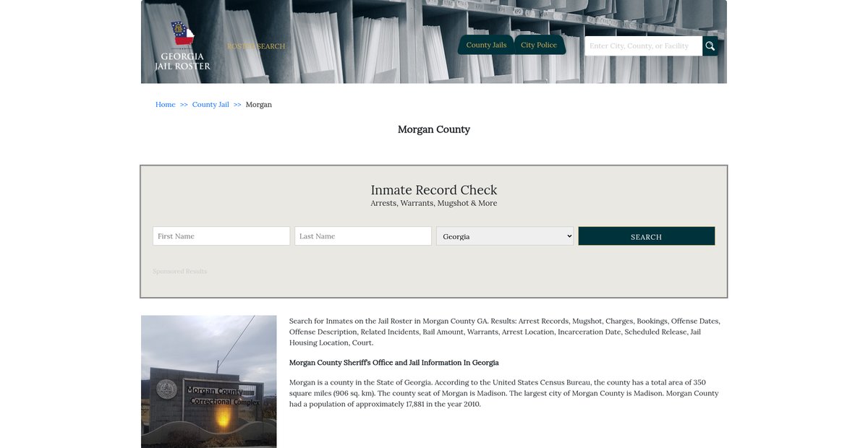This screenshot has height=448, width=868.
Task: Switch to the County Jails tab
Action: point(486,45)
